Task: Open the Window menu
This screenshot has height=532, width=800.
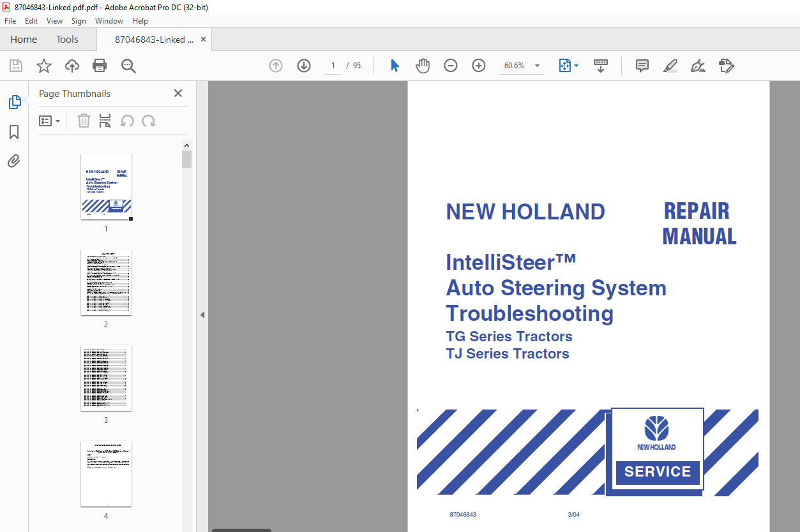Action: (109, 21)
